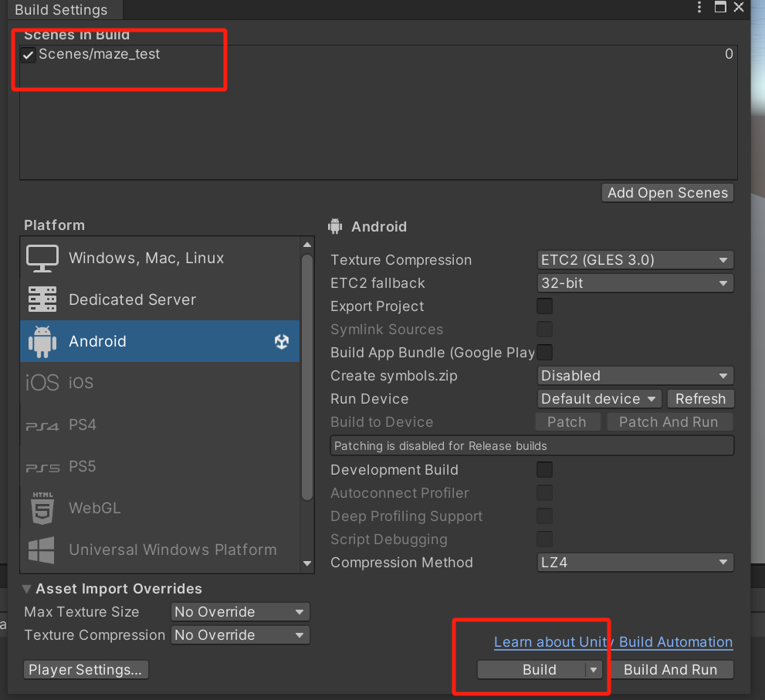Select the Dedicated Server platform

160,299
